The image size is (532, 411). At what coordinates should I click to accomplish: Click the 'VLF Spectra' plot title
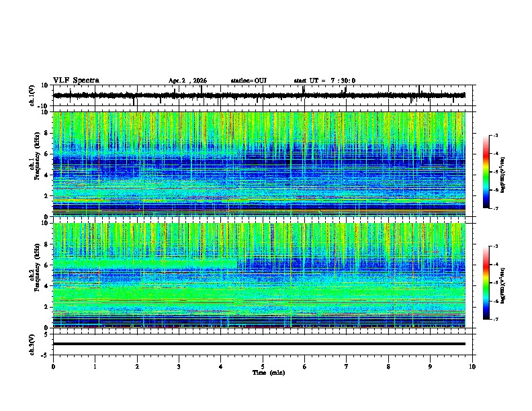click(x=76, y=81)
